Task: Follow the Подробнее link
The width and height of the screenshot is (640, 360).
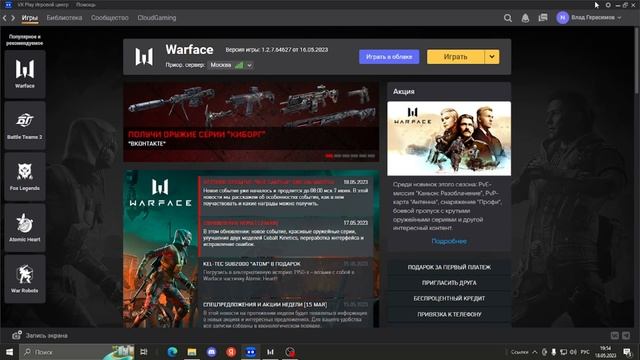Action: [x=449, y=241]
